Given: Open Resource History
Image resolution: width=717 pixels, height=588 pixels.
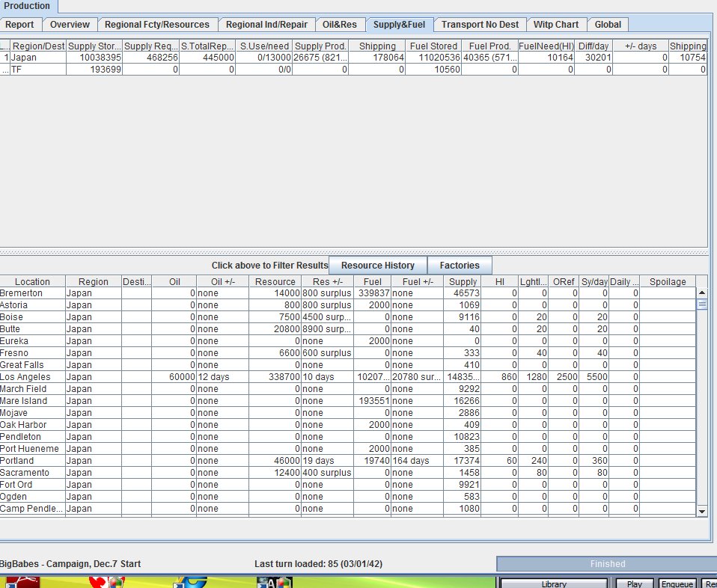Looking at the screenshot, I should pos(378,265).
